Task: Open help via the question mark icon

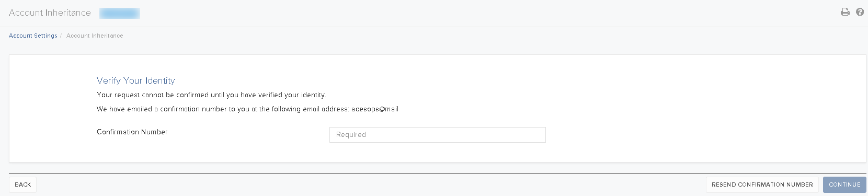Action: pos(860,12)
